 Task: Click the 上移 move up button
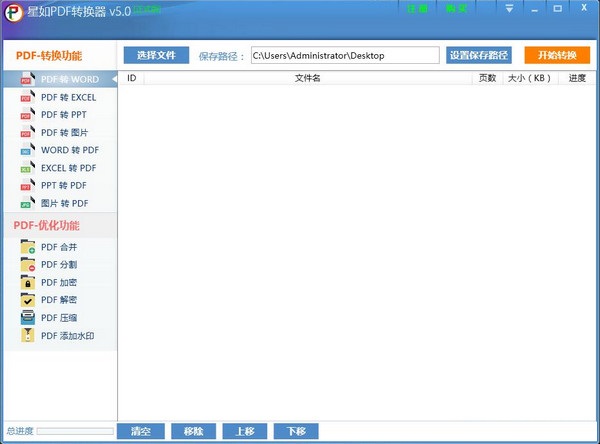(x=245, y=431)
